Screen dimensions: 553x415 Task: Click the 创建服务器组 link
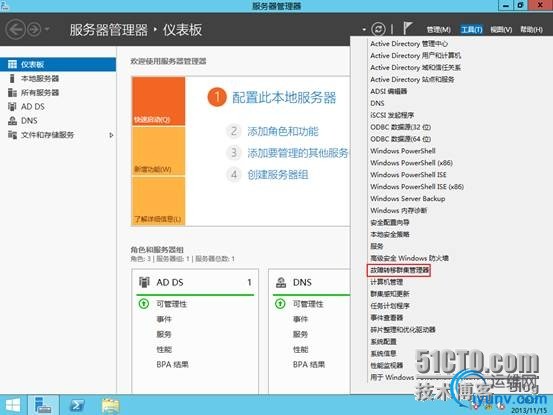coord(278,175)
